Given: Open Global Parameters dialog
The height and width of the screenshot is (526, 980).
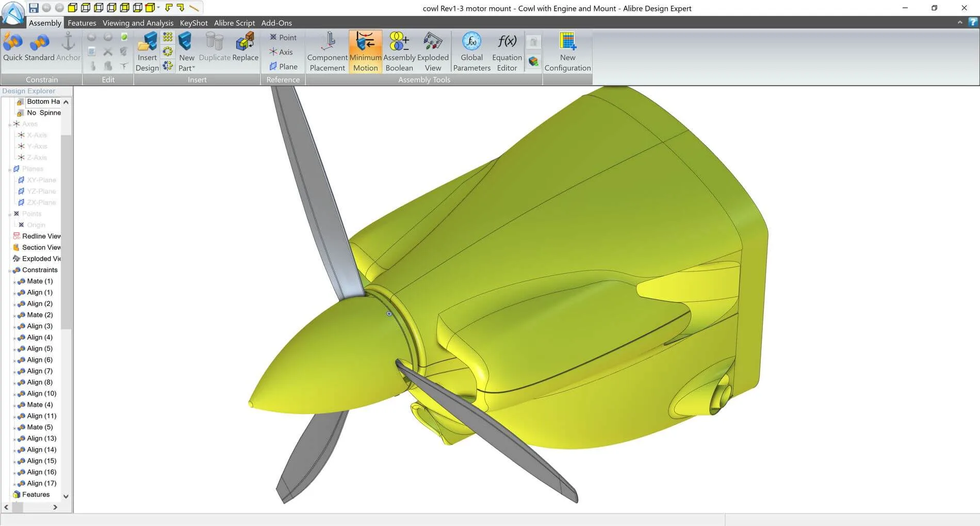Looking at the screenshot, I should (471, 52).
